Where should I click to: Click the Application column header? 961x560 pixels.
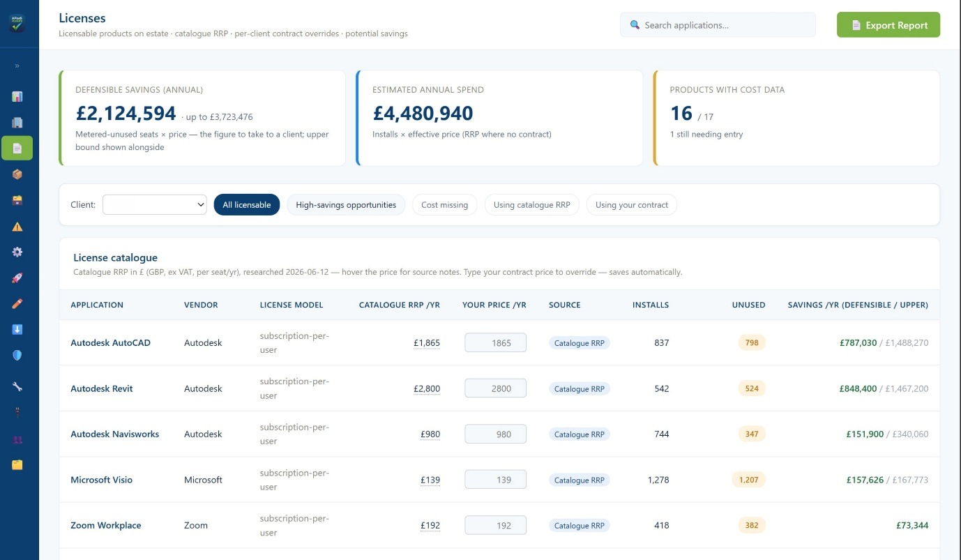pos(97,305)
